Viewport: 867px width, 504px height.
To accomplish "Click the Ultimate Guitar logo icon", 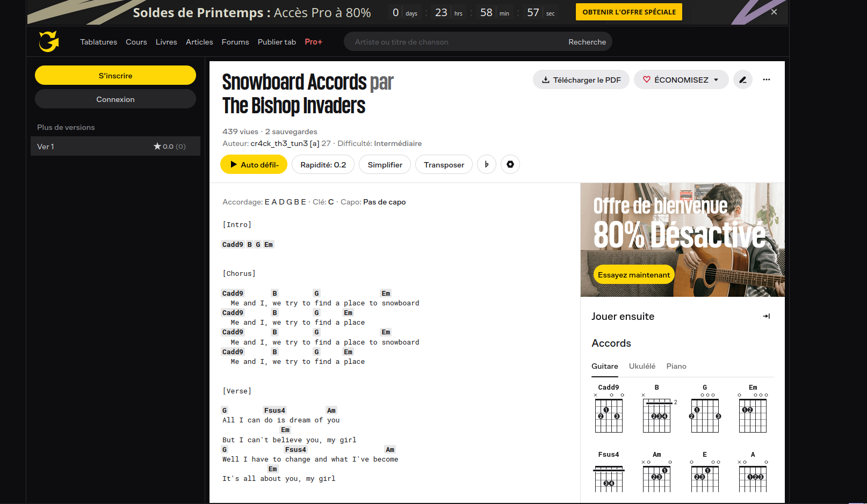I will click(x=48, y=41).
